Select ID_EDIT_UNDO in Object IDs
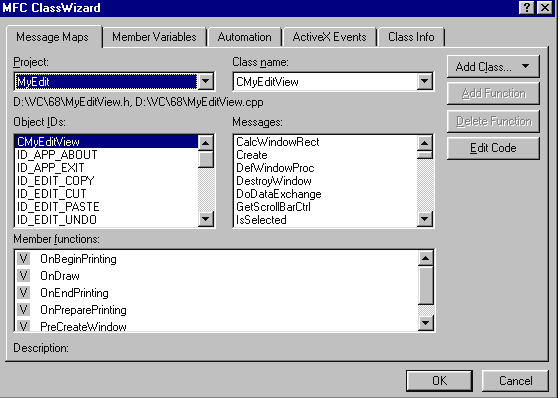The image size is (560, 398). point(106,219)
